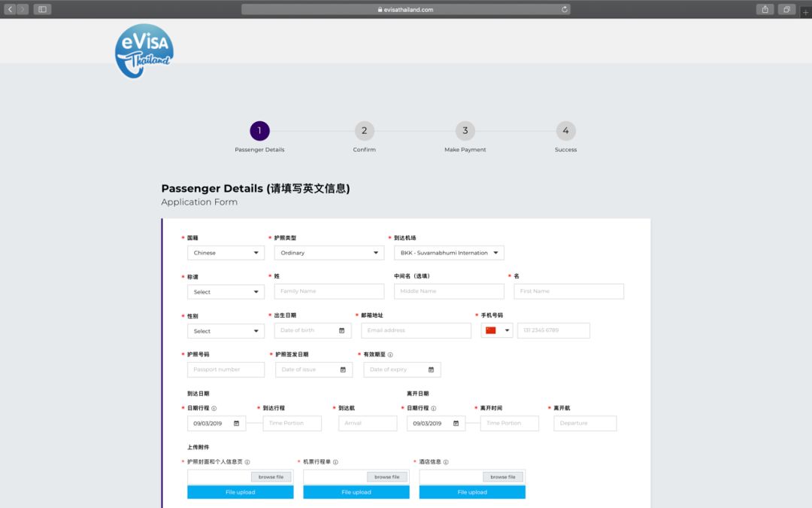812x508 pixels.
Task: Select the Make Payment step indicator
Action: (465, 130)
